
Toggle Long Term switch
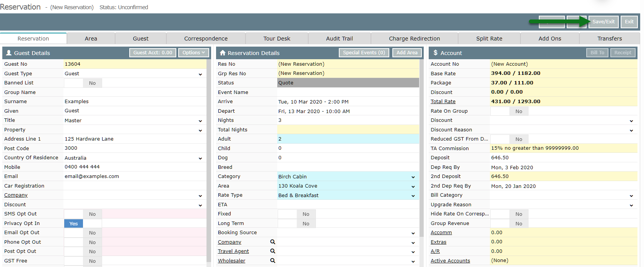click(296, 223)
